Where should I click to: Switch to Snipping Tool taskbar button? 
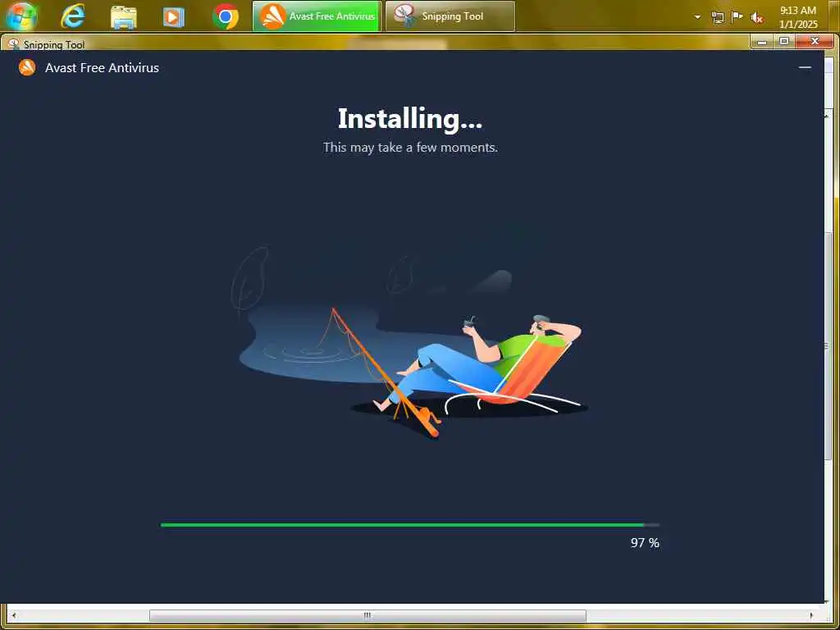450,16
